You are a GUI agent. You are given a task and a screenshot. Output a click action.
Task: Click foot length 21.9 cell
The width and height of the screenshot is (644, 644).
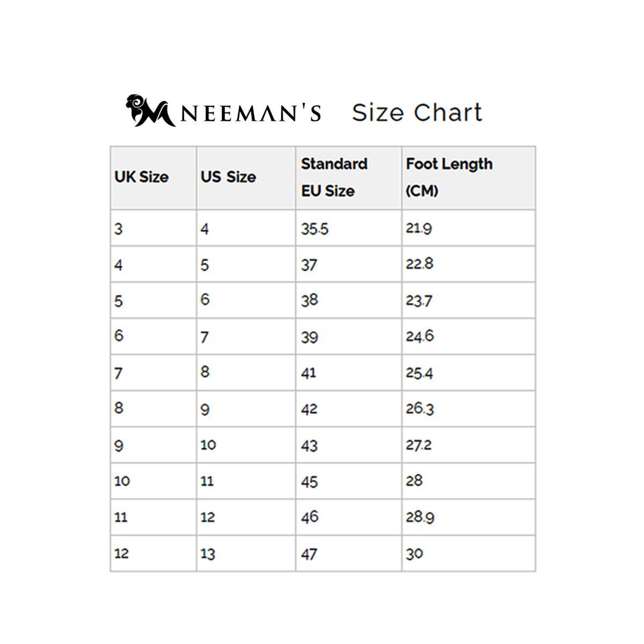(419, 229)
